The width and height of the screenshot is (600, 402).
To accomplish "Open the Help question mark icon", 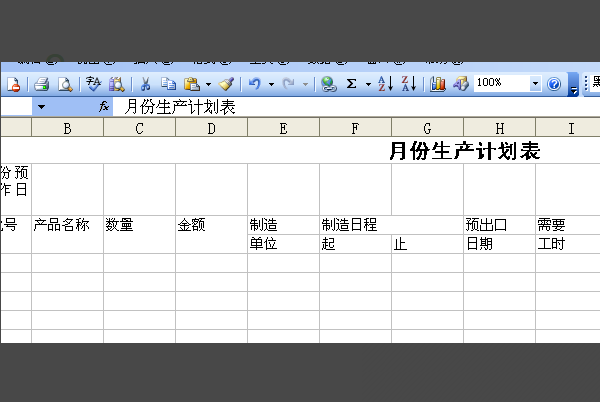I will 554,85.
